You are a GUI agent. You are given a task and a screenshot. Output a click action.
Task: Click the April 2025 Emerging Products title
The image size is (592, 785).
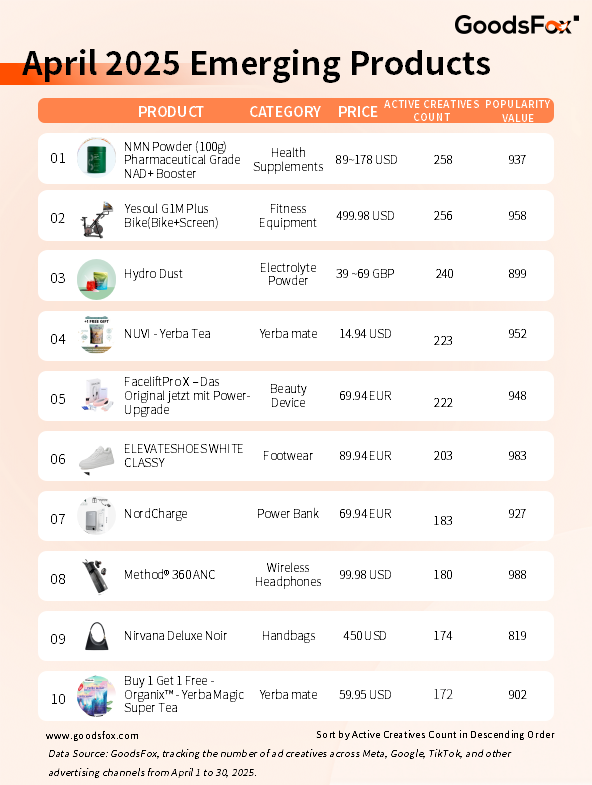256,64
